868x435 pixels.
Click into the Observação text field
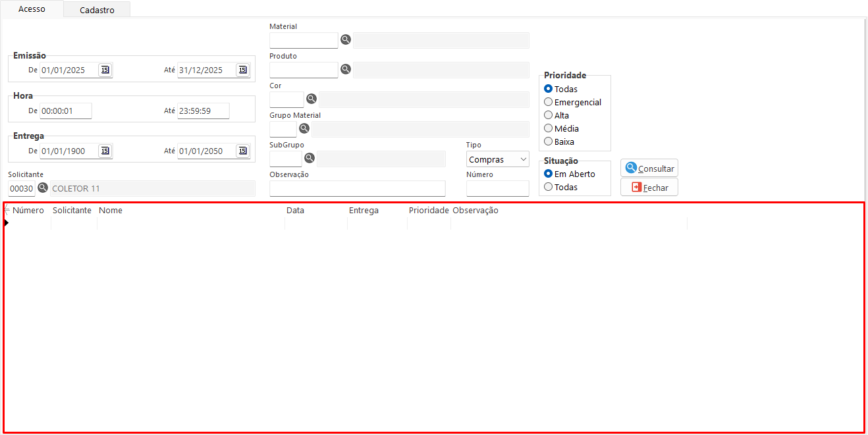357,188
